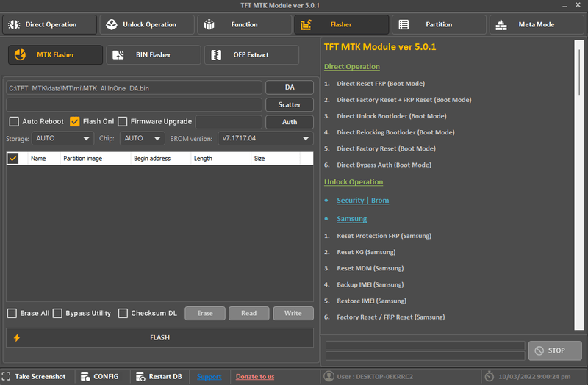Screen dimensions: 588x385
Task: Click the Name column header
Action: (44, 159)
